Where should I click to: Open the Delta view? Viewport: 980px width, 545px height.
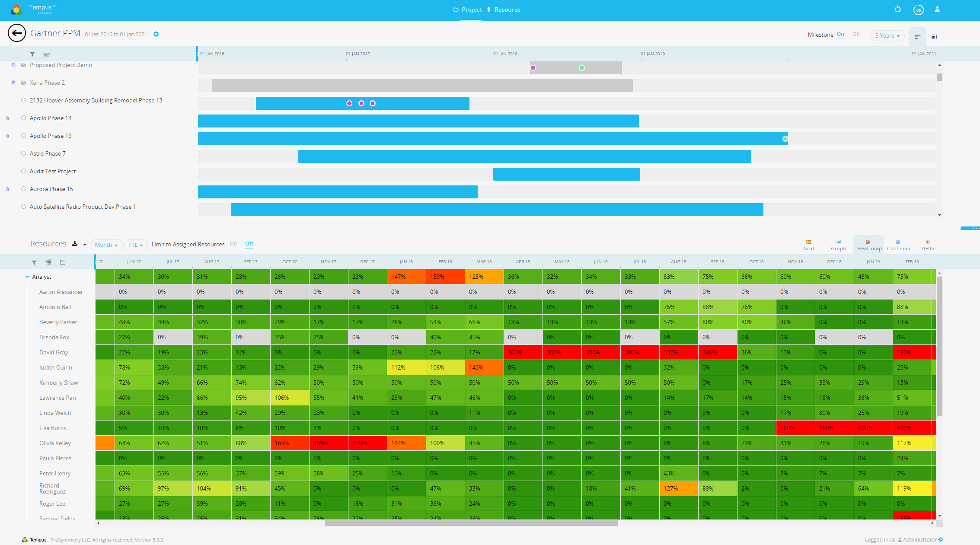coord(928,244)
